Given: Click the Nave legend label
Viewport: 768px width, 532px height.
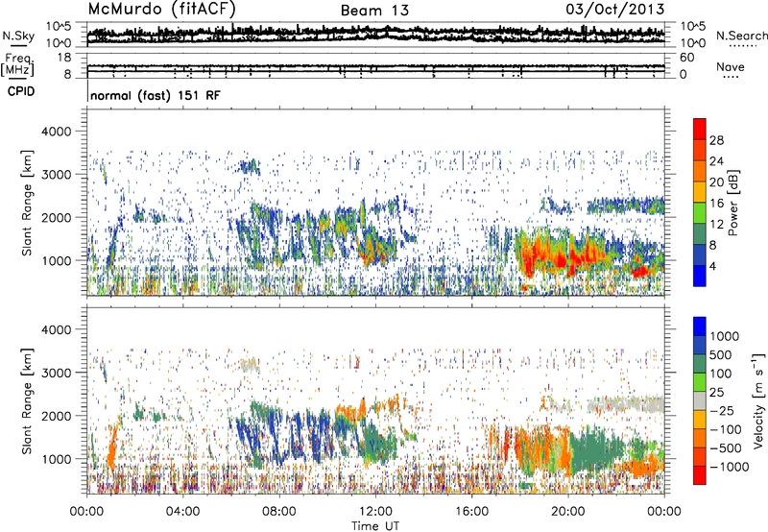Looking at the screenshot, I should 731,66.
